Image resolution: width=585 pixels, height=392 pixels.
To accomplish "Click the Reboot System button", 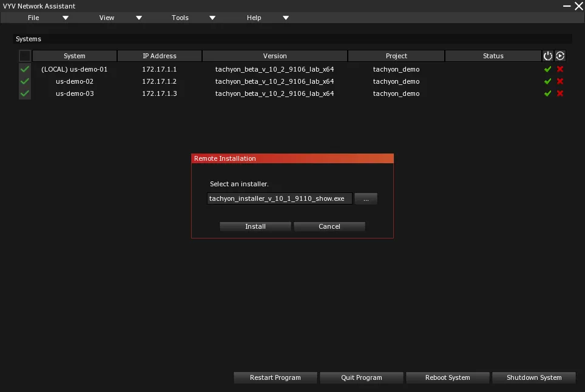I will [448, 377].
